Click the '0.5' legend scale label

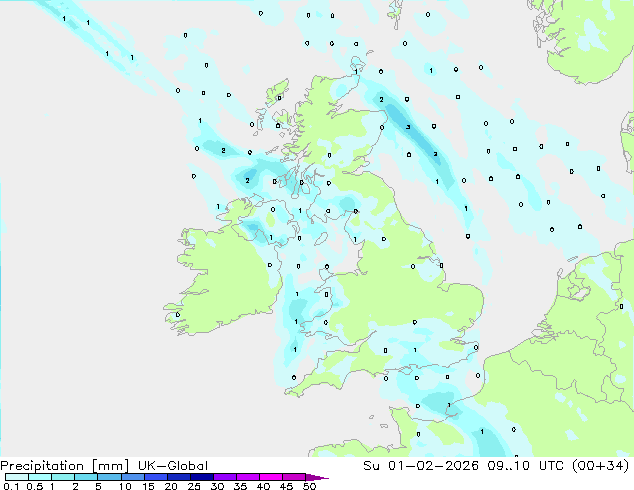(35, 486)
